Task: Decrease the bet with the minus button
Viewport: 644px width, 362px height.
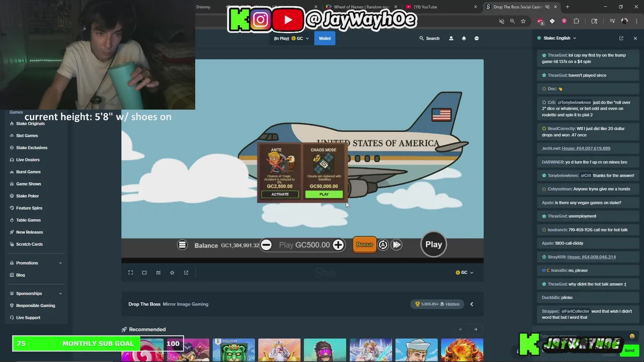Action: 266,245
